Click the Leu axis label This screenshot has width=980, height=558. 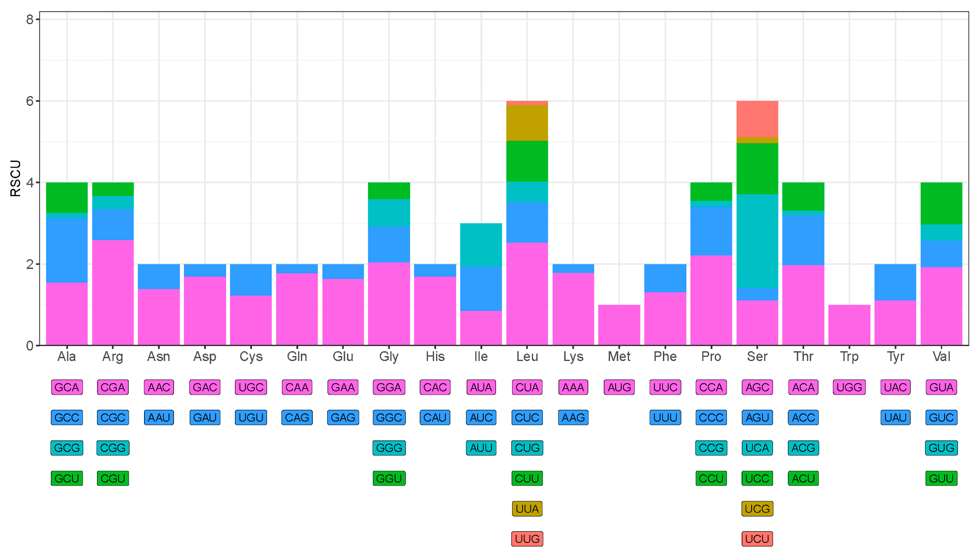pyautogui.click(x=527, y=357)
